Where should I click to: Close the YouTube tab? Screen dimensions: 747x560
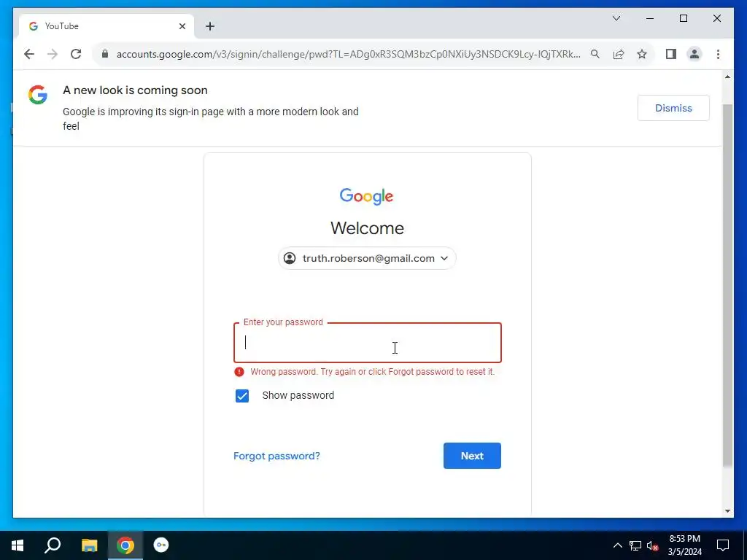click(x=182, y=26)
